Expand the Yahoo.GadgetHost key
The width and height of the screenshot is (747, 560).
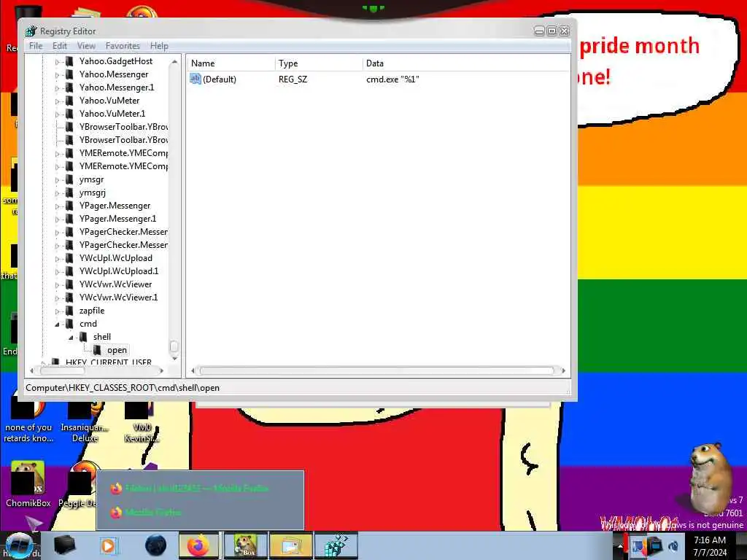(x=57, y=62)
